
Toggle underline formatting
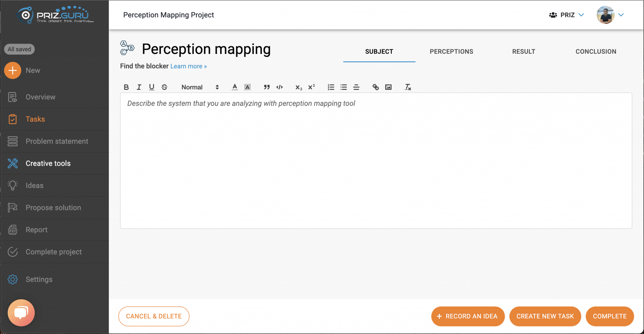coord(152,87)
